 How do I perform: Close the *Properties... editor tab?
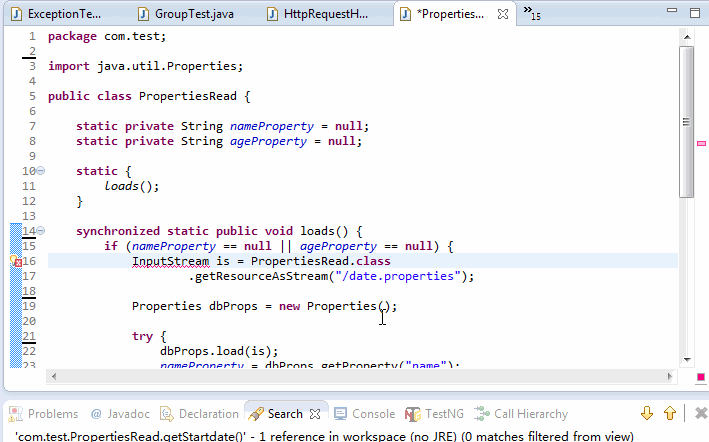click(502, 14)
